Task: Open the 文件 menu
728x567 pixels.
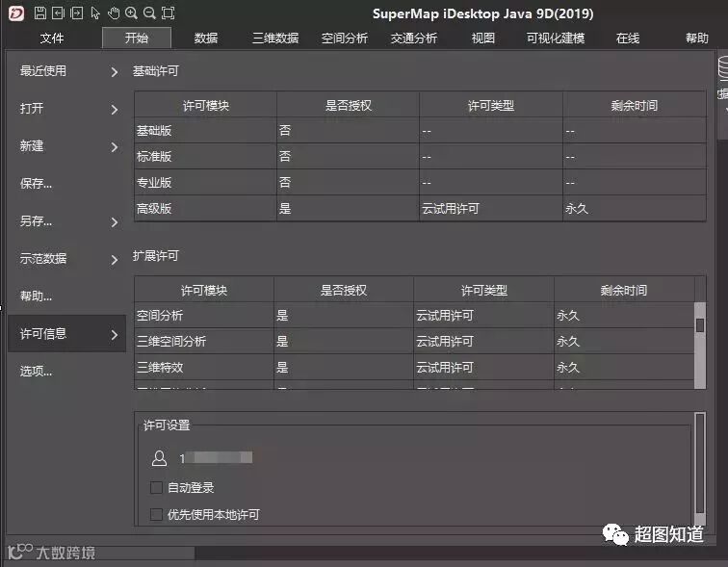Action: [x=52, y=39]
